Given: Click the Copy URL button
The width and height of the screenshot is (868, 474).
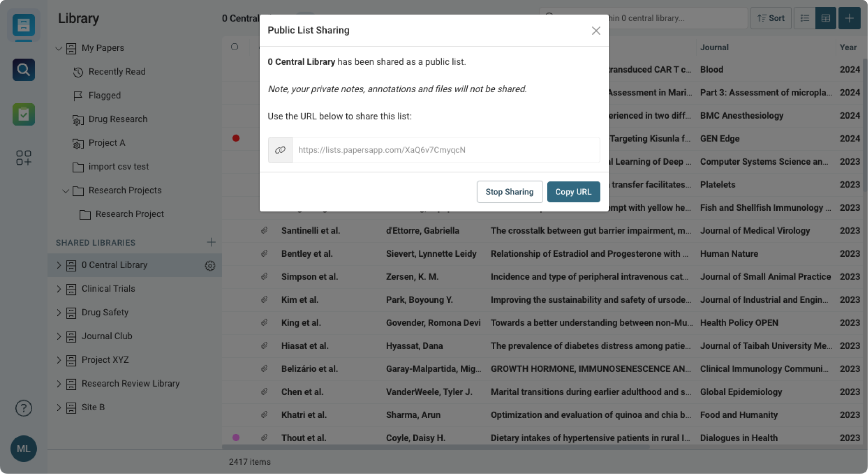Looking at the screenshot, I should (x=573, y=192).
